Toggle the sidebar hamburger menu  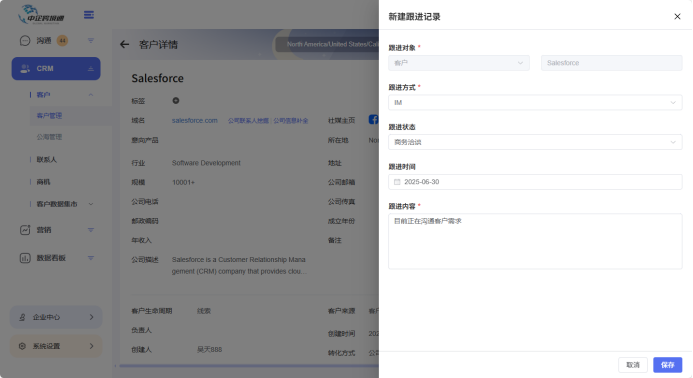(89, 15)
